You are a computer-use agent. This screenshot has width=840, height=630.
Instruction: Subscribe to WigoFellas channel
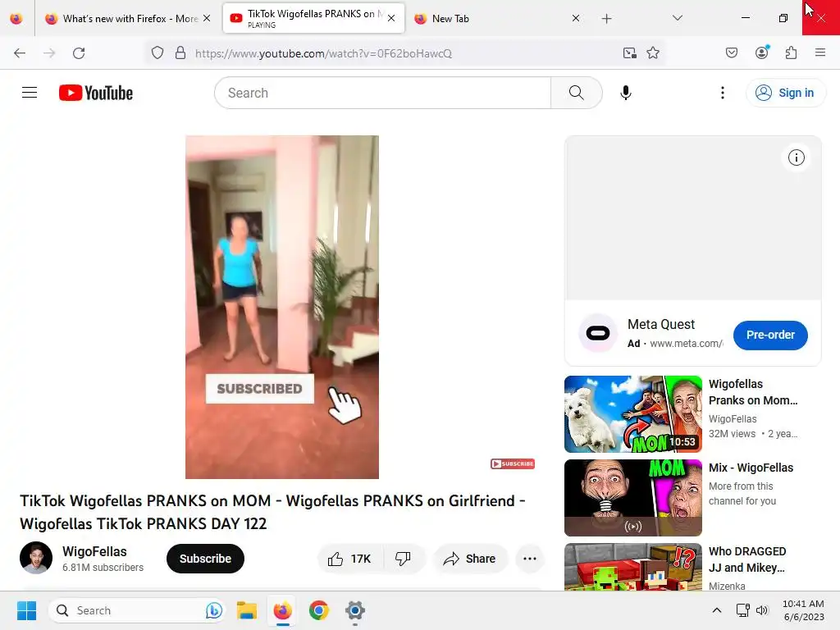(205, 559)
